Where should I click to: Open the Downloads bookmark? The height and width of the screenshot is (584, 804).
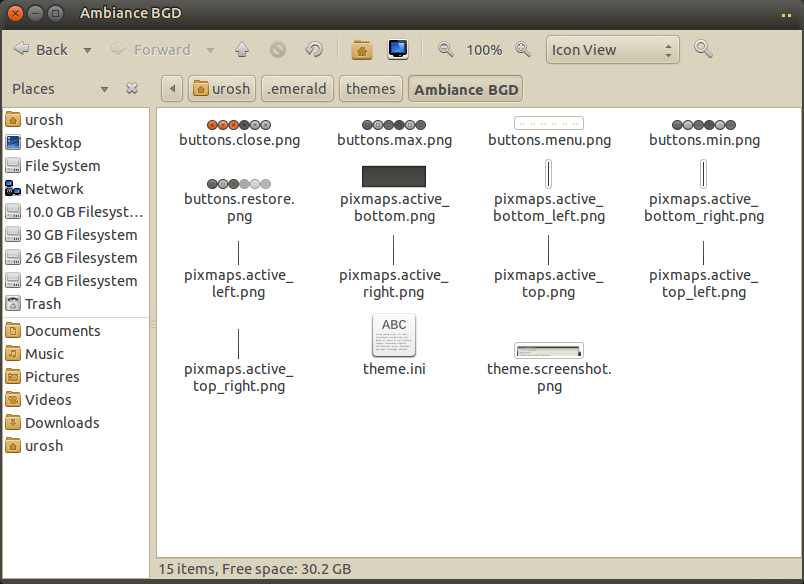click(x=76, y=424)
